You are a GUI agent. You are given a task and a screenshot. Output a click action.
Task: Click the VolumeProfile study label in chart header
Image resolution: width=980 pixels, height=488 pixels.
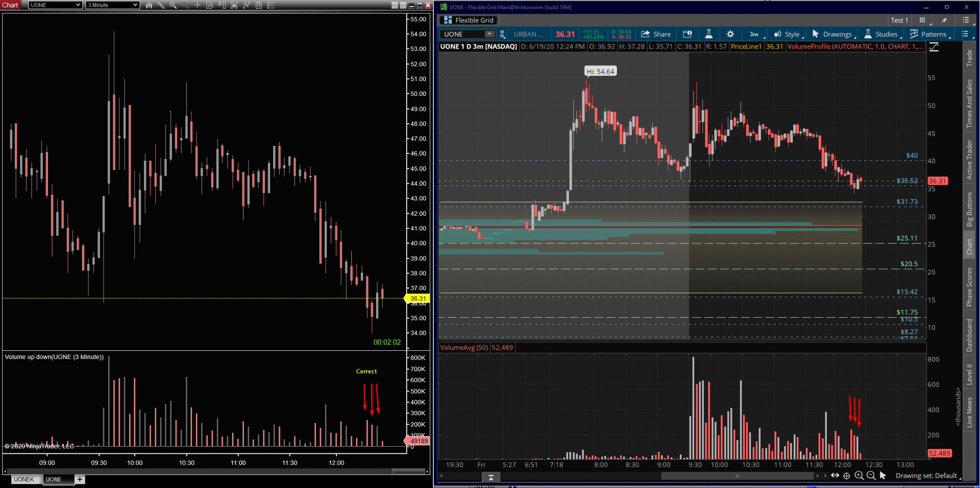pos(855,46)
